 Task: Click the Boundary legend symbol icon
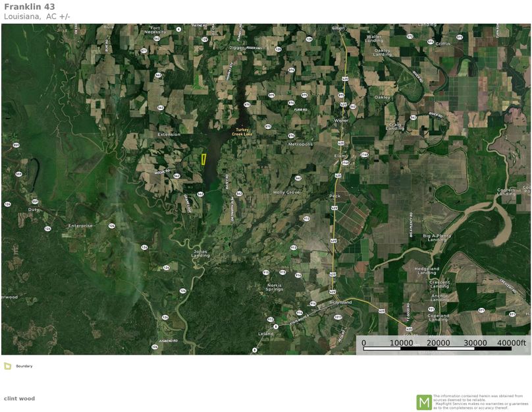(x=8, y=366)
